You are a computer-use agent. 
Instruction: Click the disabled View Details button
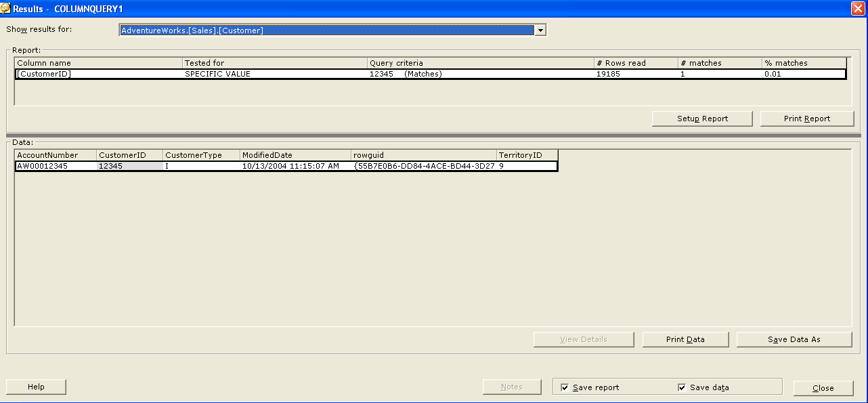584,339
